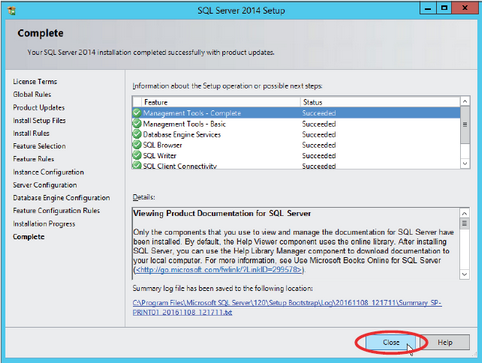The width and height of the screenshot is (482, 363).
Task: Click the Status column header
Action: [x=380, y=102]
